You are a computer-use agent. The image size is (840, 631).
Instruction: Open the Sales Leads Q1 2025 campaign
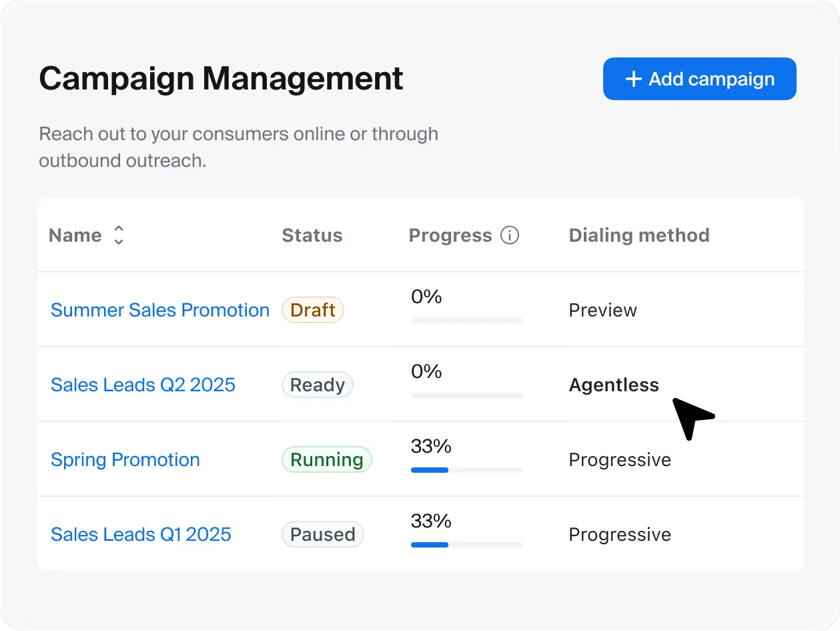point(141,534)
